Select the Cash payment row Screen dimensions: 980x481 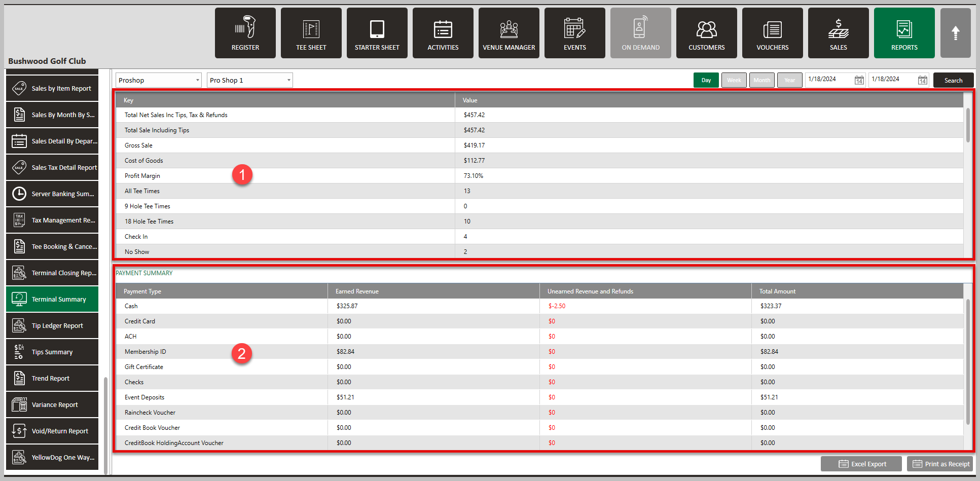pyautogui.click(x=539, y=306)
